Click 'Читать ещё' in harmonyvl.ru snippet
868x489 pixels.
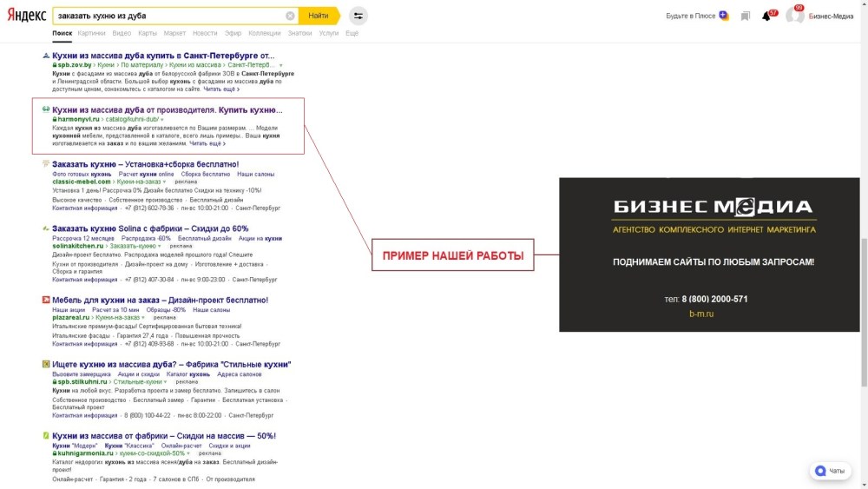207,143
